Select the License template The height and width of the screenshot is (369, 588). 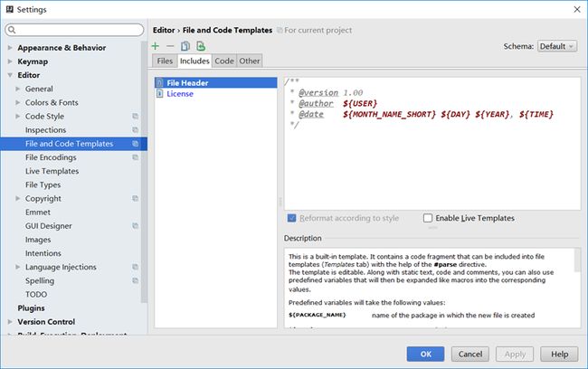coord(215,93)
